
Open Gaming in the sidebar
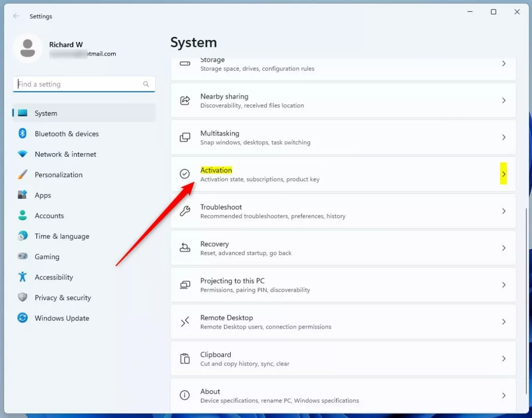point(47,257)
